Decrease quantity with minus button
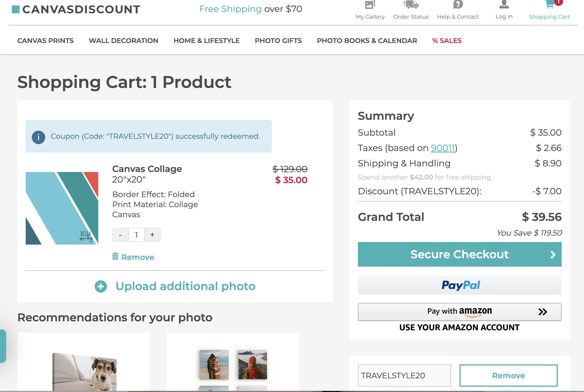Screen dimensions: 584x392 (x=120, y=235)
